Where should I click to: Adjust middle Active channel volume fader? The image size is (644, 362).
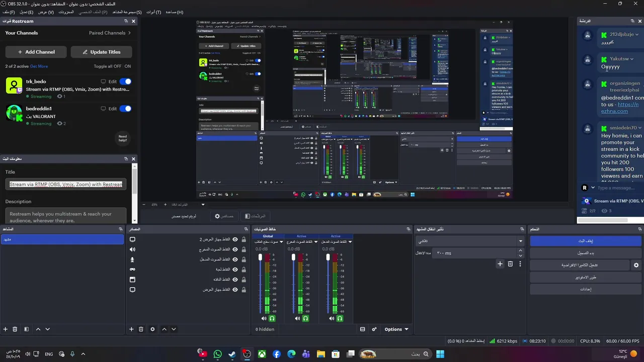tap(293, 257)
